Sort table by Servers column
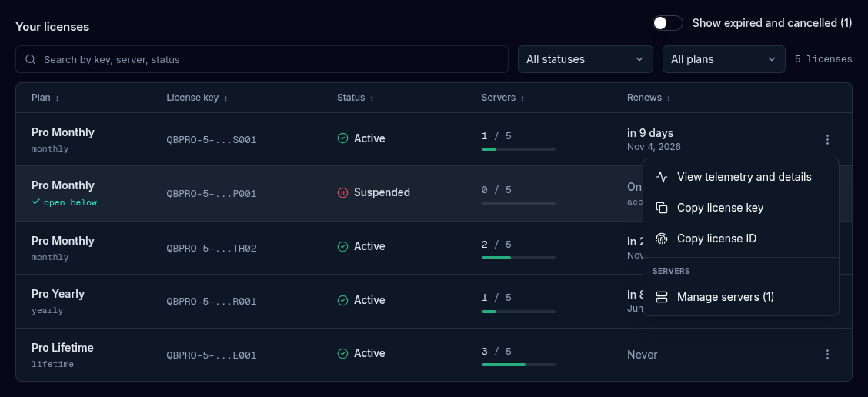 503,98
